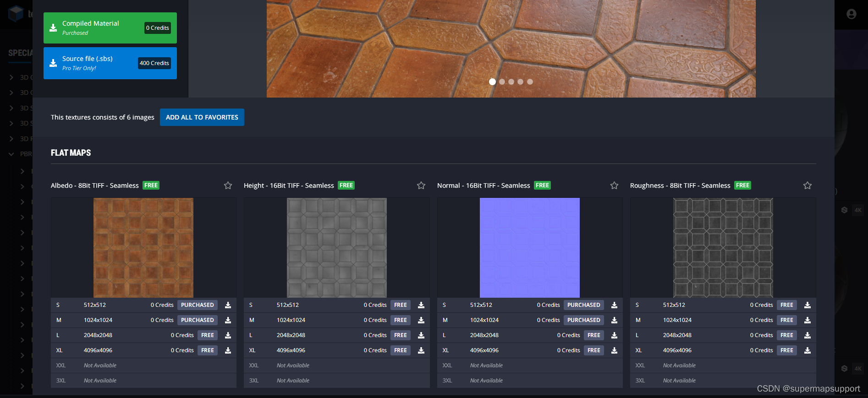Click PURCHASED badge for Normal 1024x1024

(x=584, y=320)
